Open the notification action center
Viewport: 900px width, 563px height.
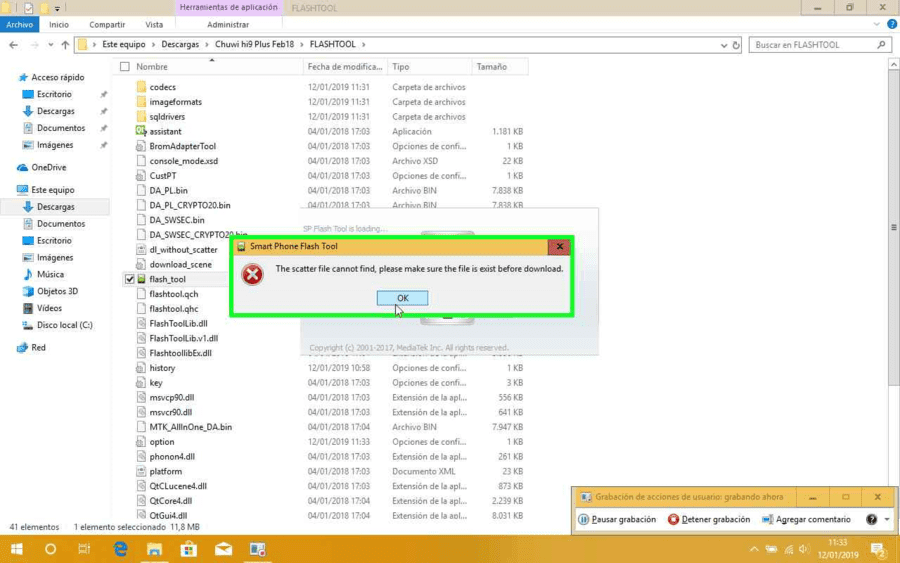tap(879, 550)
